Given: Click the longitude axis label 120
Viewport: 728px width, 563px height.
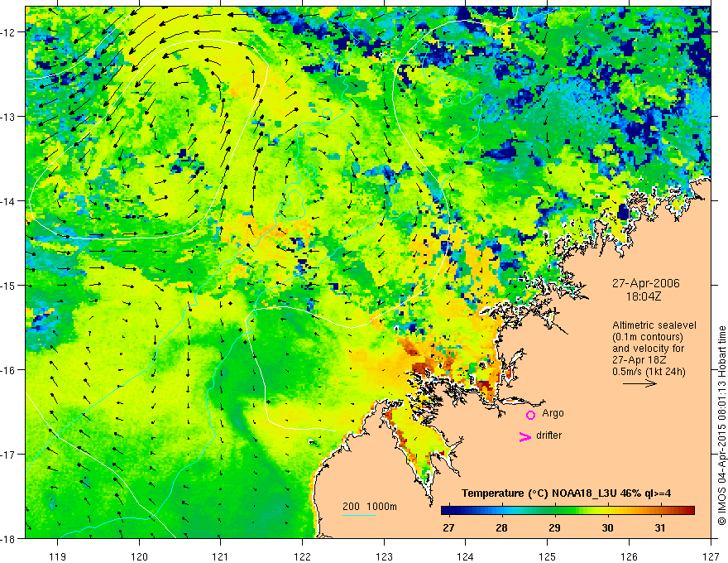Looking at the screenshot, I should [x=139, y=556].
